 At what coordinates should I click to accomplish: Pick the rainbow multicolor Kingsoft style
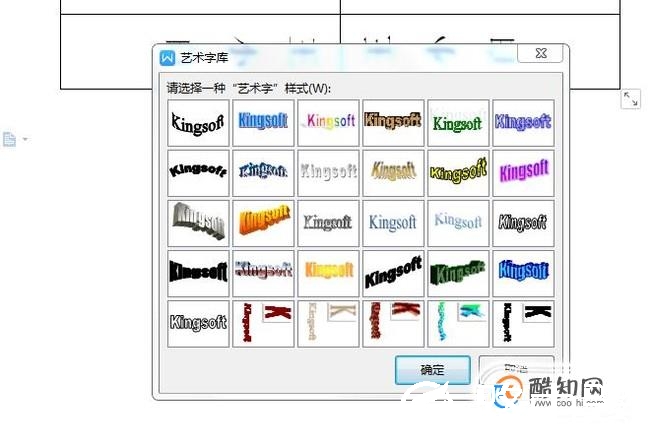click(328, 123)
